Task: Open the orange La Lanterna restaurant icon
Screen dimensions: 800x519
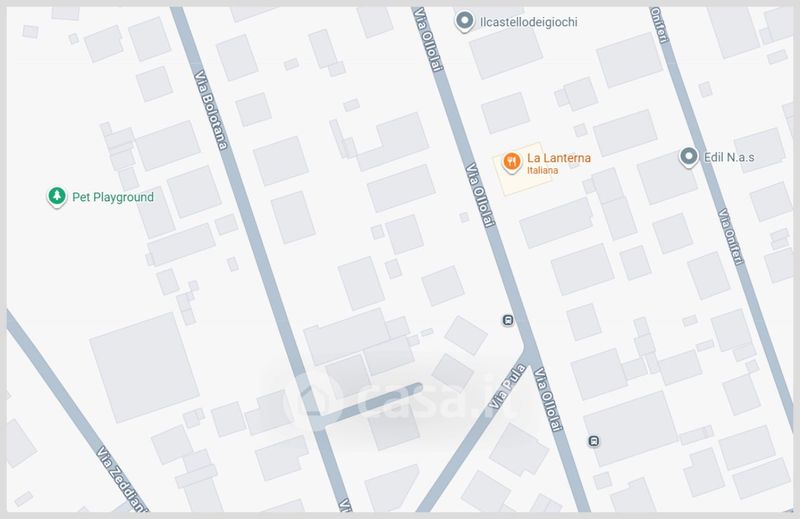Action: (511, 162)
